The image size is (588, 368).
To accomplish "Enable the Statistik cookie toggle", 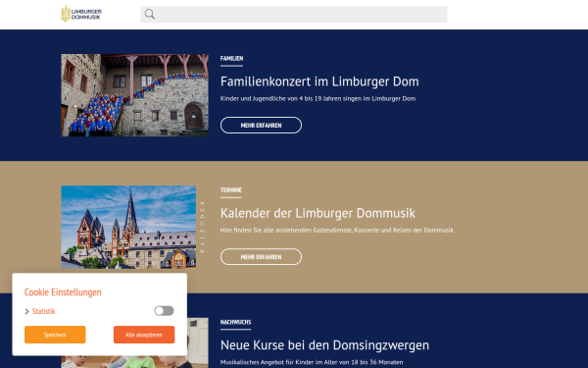I will (x=164, y=311).
